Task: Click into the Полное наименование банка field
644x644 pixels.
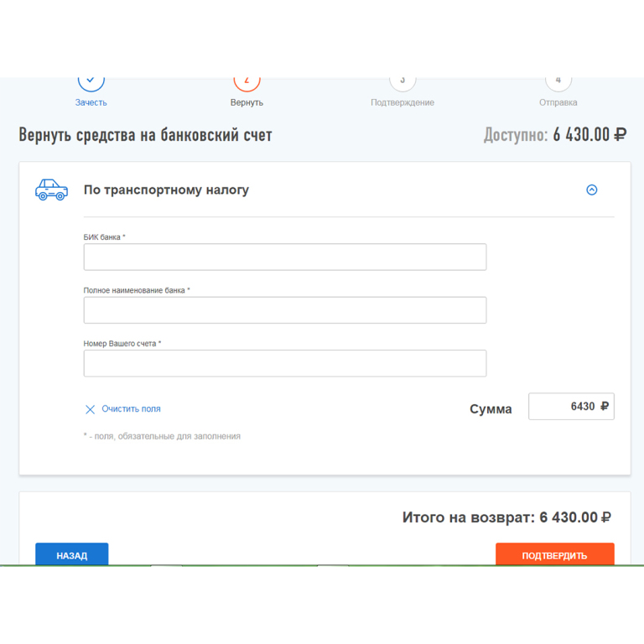Action: (284, 310)
